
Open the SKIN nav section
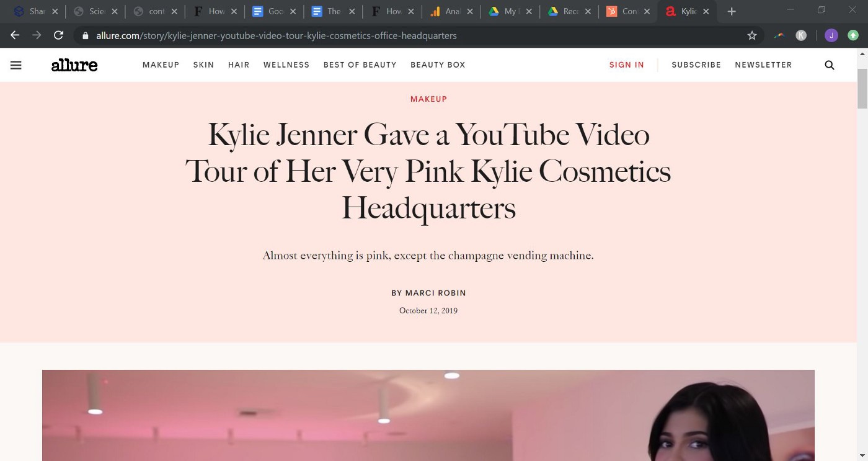pyautogui.click(x=203, y=65)
